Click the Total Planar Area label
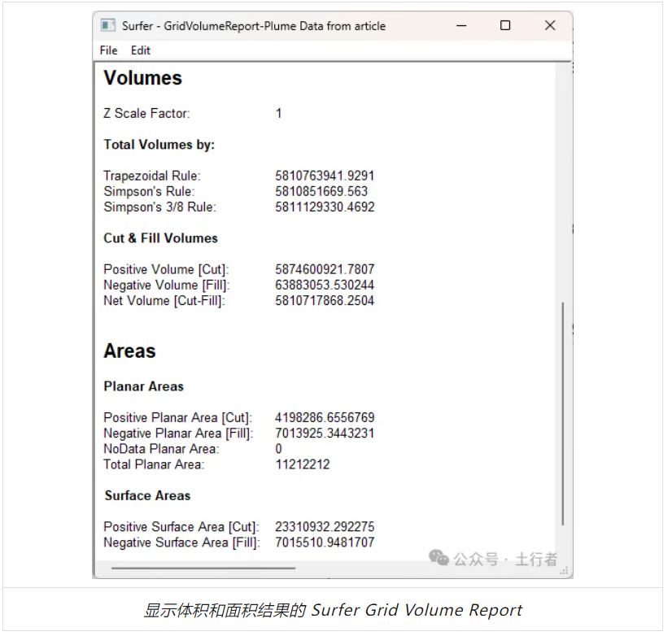Image resolution: width=672 pixels, height=636 pixels. [154, 464]
